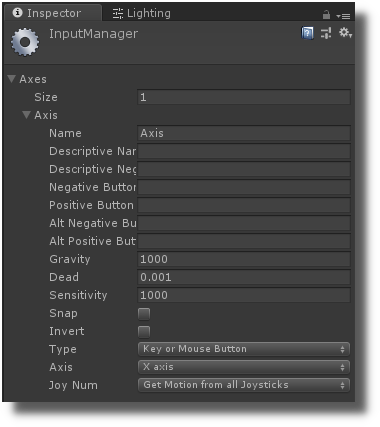Screen dimensions: 380x427
Task: Click the Inspector tab info icon
Action: [x=17, y=13]
